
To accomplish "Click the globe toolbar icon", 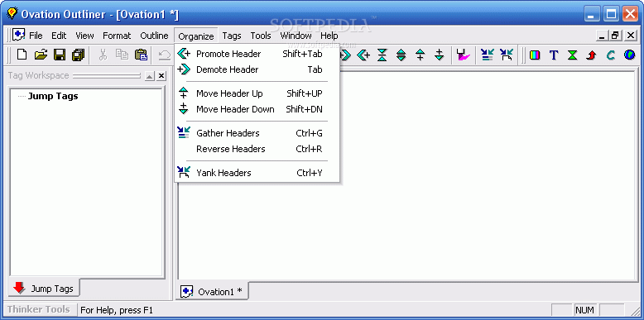I will point(630,55).
